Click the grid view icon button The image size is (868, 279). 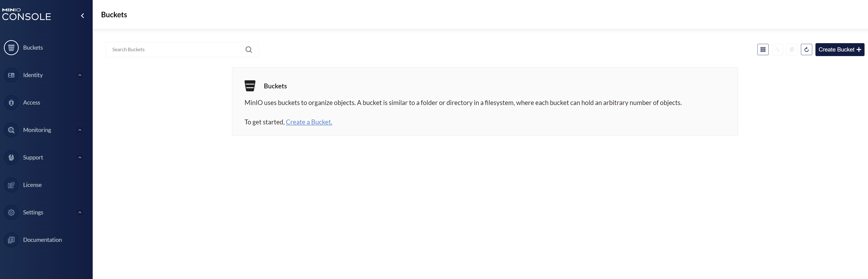[x=763, y=50]
